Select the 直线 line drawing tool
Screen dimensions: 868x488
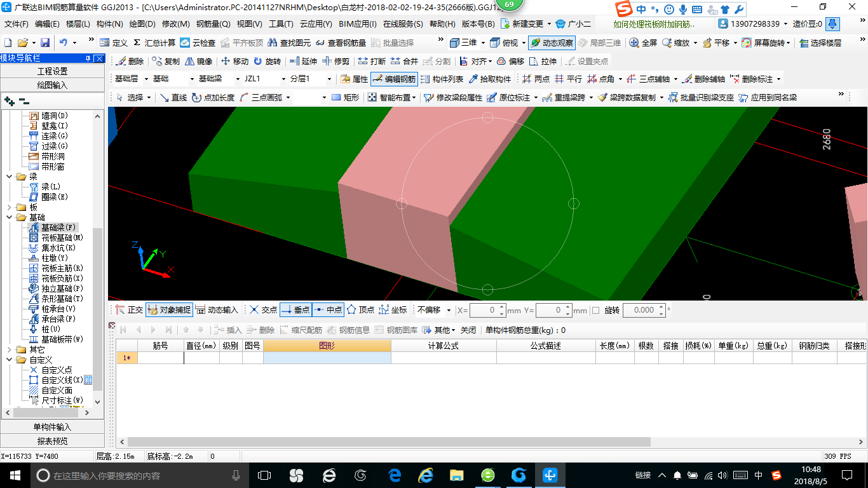pos(173,97)
